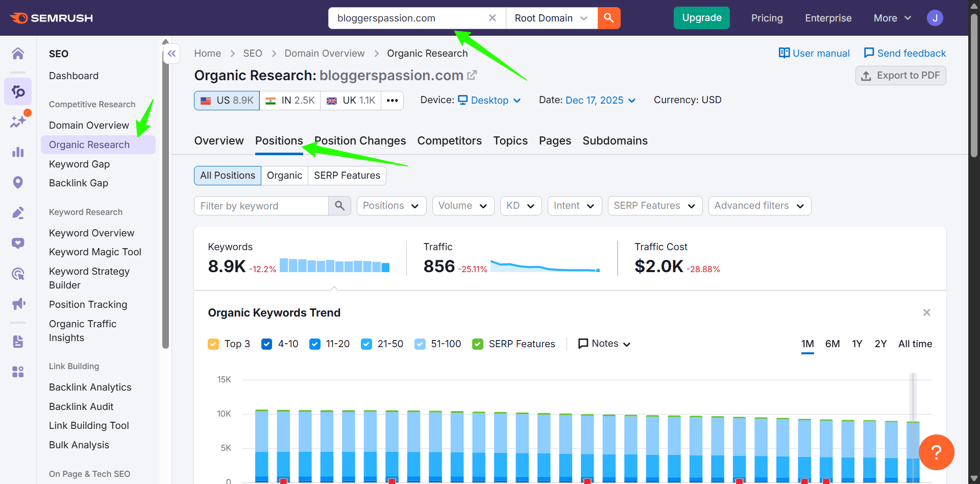Viewport: 980px width, 484px height.
Task: Disable SERP Features in the trend chart
Action: pos(477,344)
